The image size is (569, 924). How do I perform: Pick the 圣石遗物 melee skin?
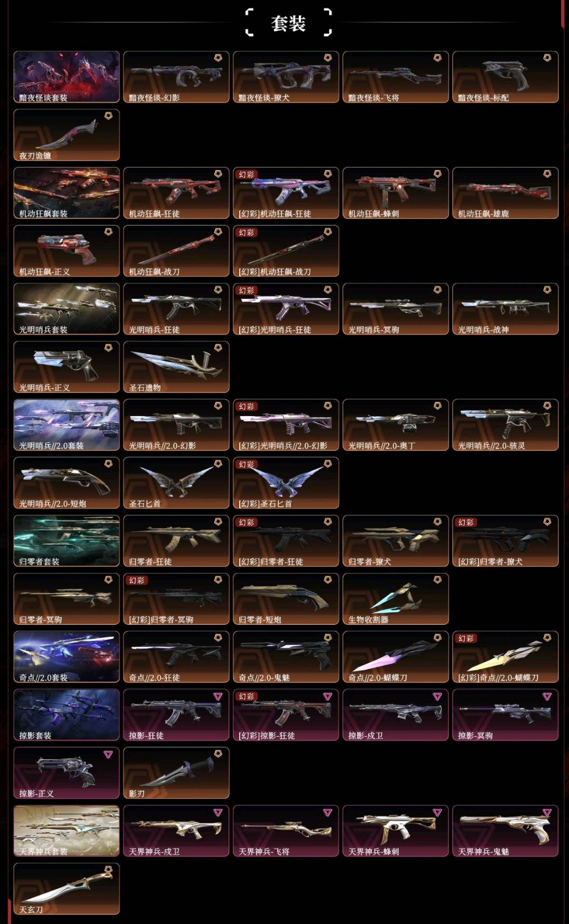click(x=176, y=367)
